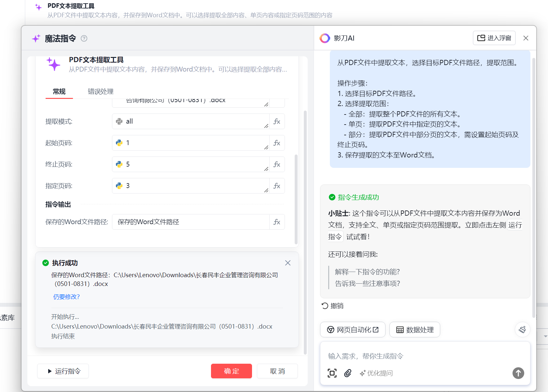Image resolution: width=548 pixels, height=392 pixels.
Task: Click fx icon for 提取模式 field
Action: tap(277, 121)
